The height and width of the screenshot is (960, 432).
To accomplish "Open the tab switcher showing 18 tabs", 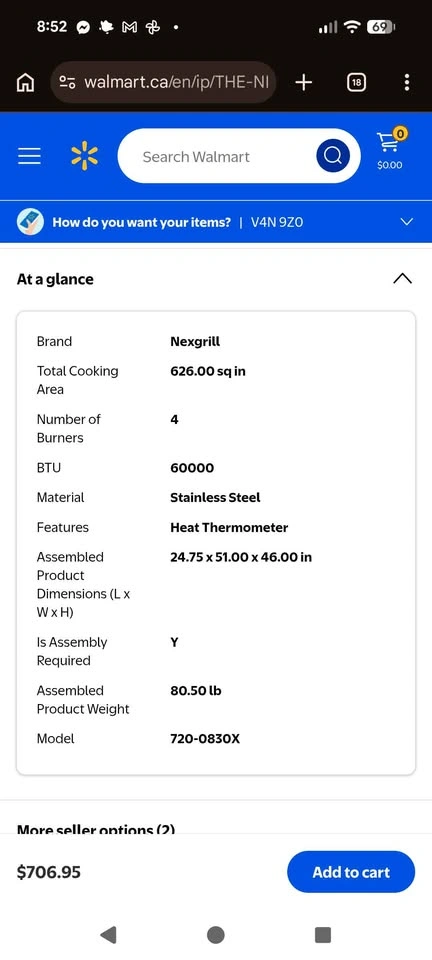I will click(x=356, y=82).
